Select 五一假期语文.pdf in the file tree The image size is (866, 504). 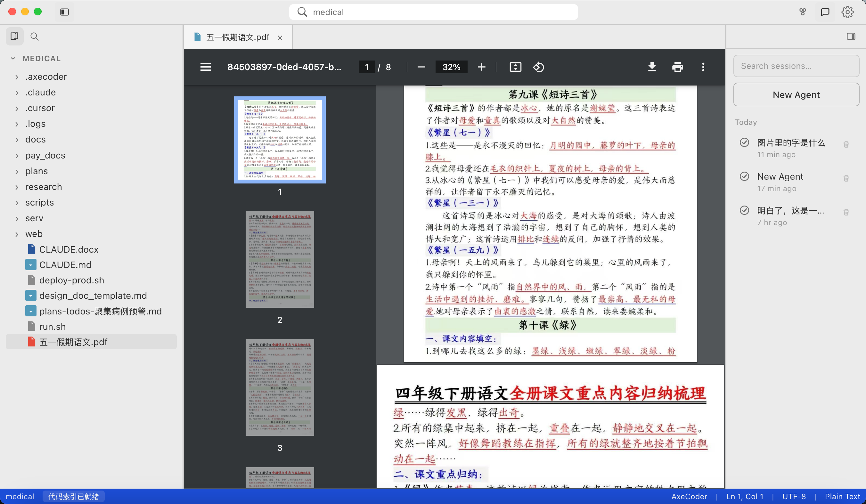click(x=91, y=342)
